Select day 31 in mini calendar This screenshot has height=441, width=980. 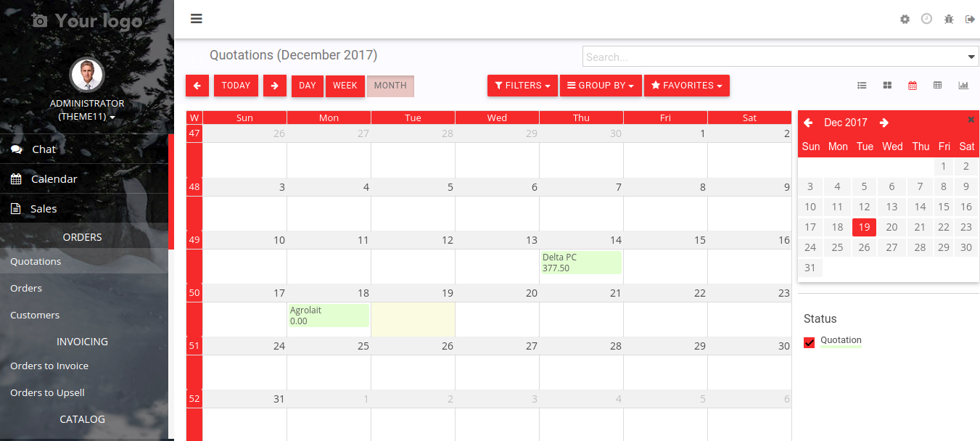[810, 268]
